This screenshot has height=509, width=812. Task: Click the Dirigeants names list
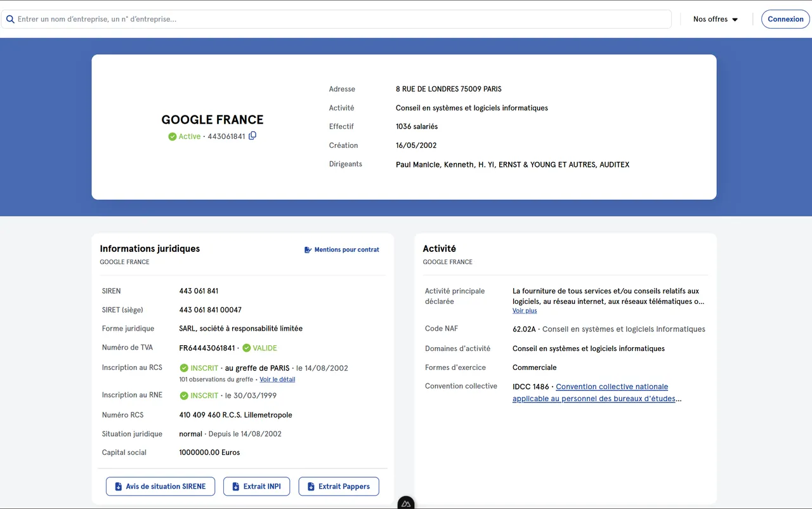pyautogui.click(x=513, y=164)
